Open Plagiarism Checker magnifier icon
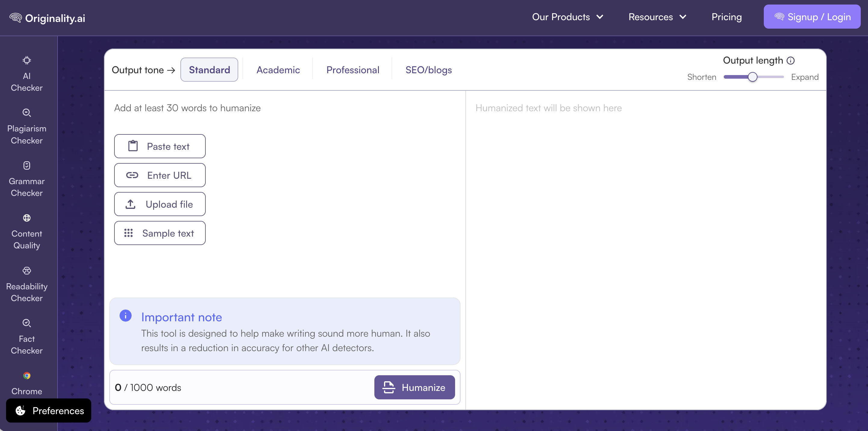 coord(27,113)
